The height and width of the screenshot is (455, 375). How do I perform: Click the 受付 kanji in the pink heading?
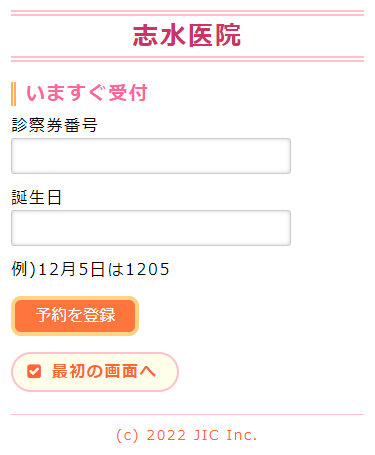click(128, 93)
